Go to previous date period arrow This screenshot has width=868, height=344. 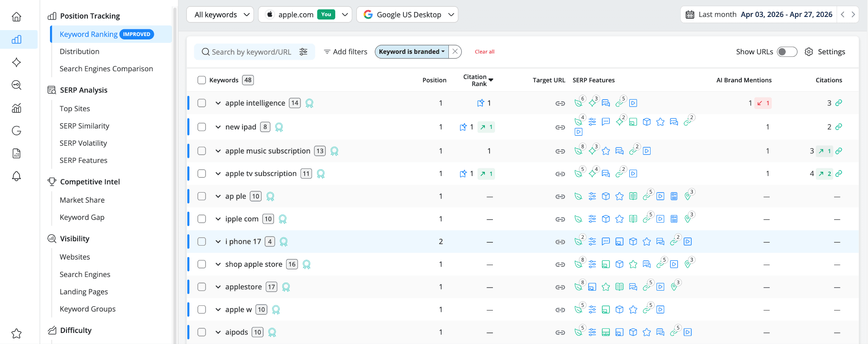843,14
